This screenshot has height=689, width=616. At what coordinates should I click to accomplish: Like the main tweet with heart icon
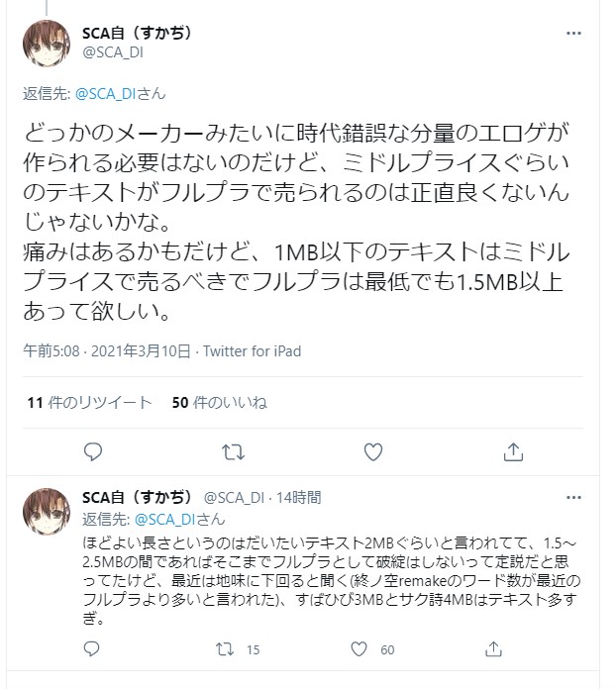click(372, 451)
